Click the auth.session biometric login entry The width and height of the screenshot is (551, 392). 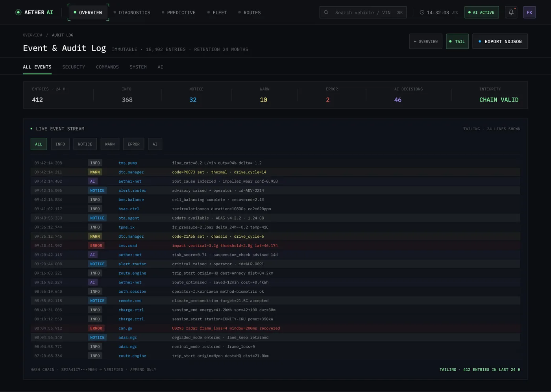click(275, 292)
